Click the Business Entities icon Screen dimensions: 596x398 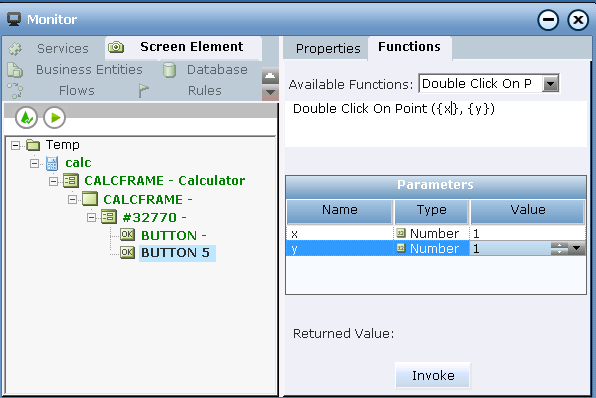pos(15,70)
